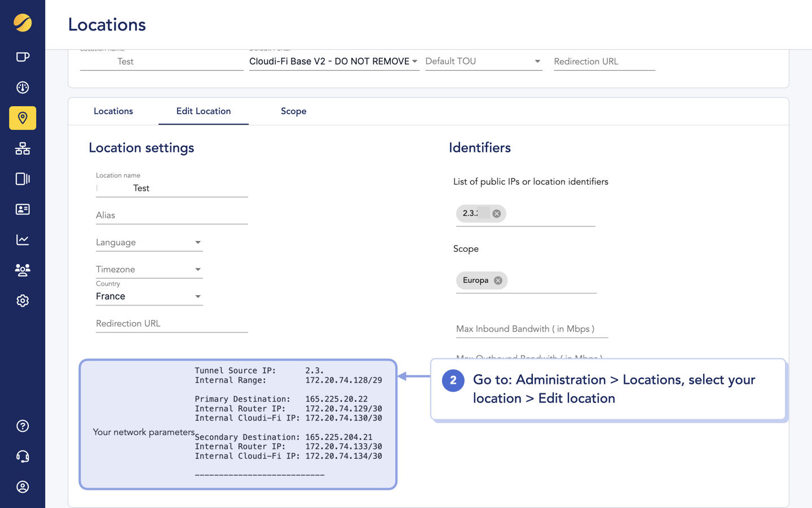Open the help question mark icon
This screenshot has height=508, width=812.
23,426
